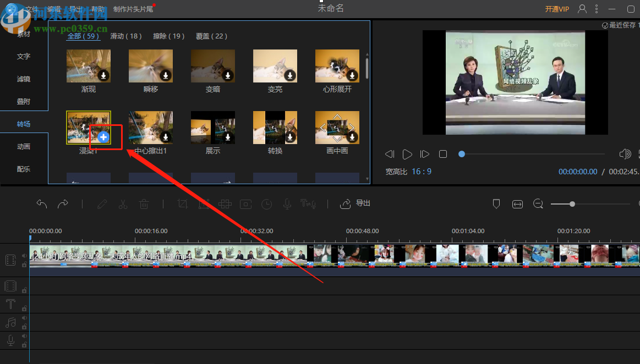Change the 16 : 9 aspect ratio
The width and height of the screenshot is (640, 364).
click(x=422, y=172)
